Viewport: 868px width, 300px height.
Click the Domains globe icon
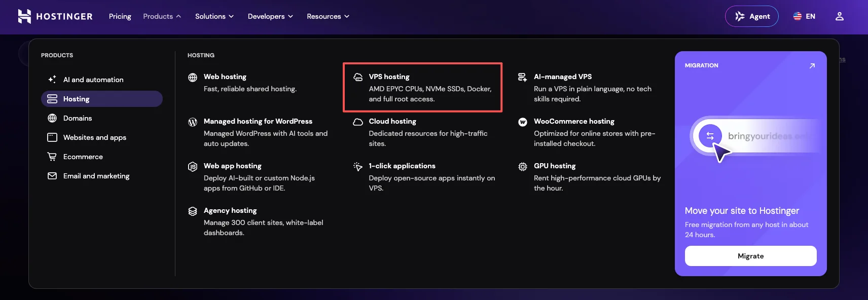tap(52, 118)
